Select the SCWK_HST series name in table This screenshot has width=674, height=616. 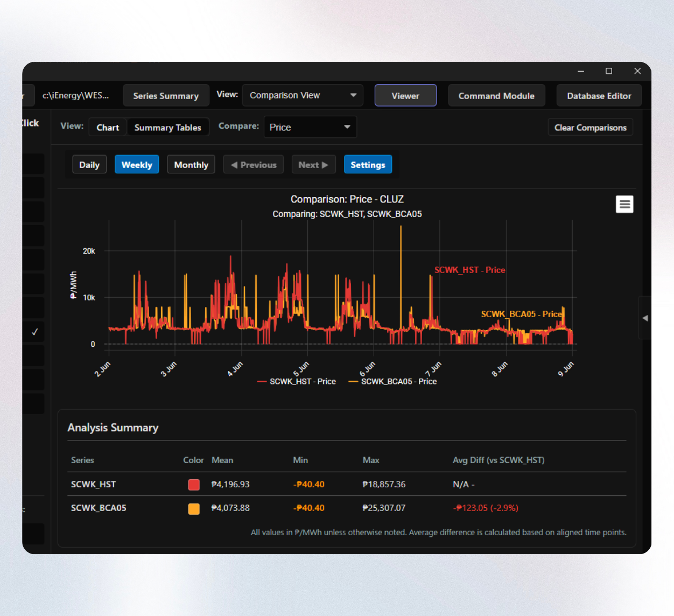(x=94, y=484)
